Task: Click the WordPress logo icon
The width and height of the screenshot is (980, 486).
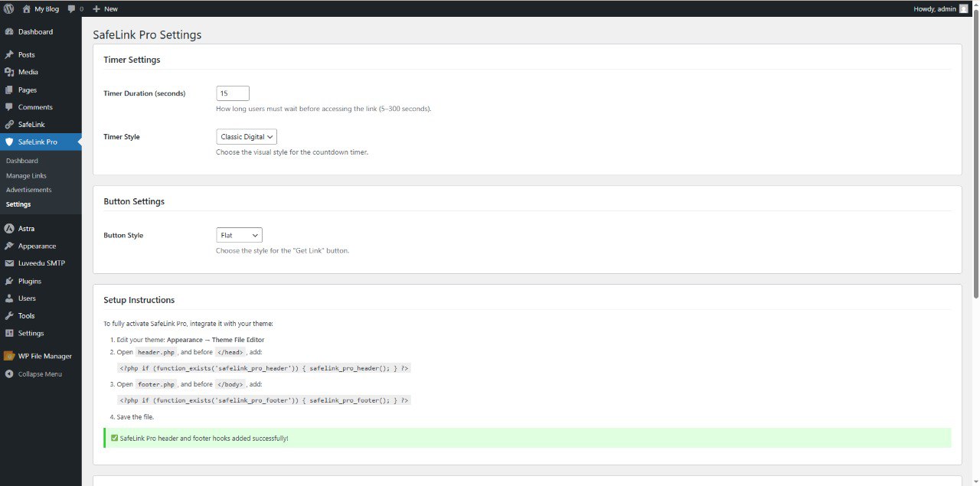Action: (x=8, y=8)
